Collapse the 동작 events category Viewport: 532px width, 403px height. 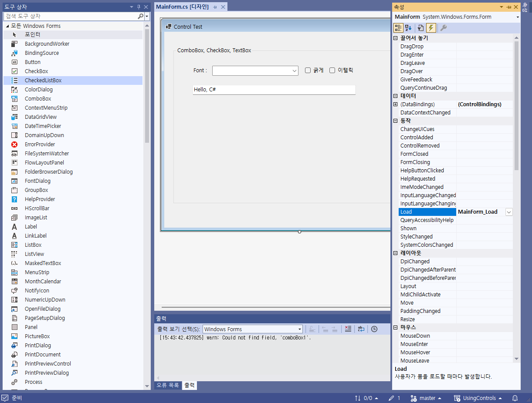point(395,121)
